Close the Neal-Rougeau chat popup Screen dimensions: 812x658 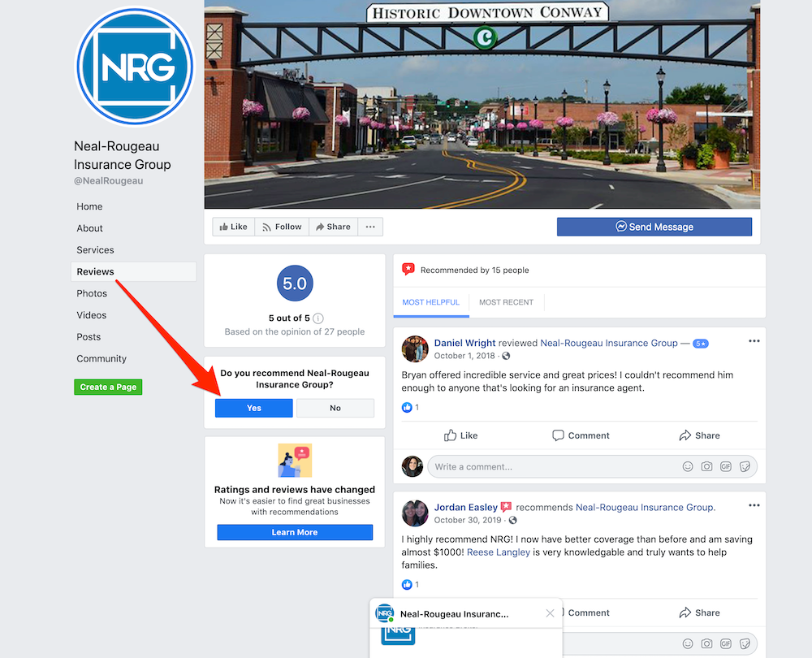coord(550,613)
